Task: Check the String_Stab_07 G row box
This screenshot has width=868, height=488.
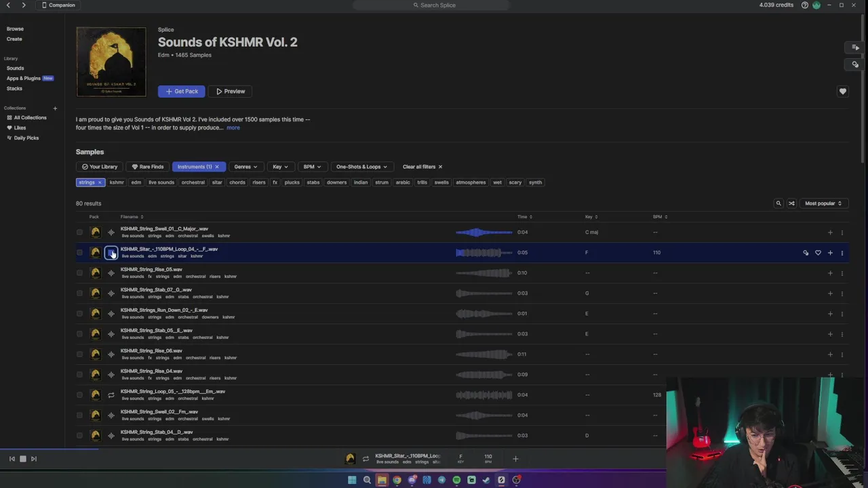Action: 79,293
